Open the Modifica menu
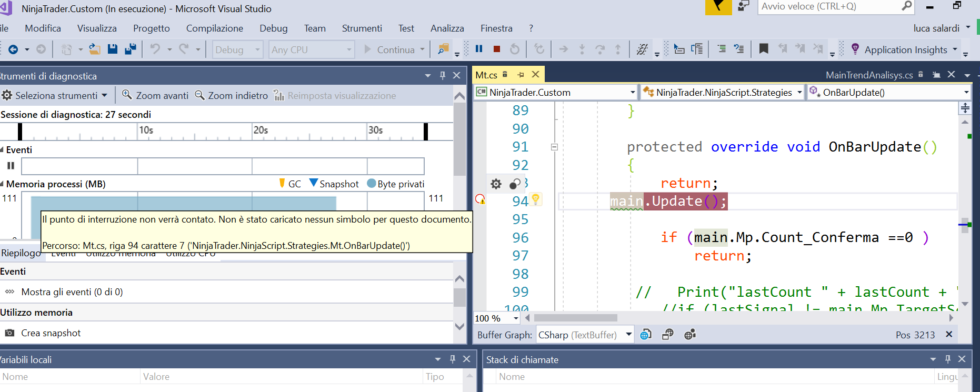 point(43,28)
